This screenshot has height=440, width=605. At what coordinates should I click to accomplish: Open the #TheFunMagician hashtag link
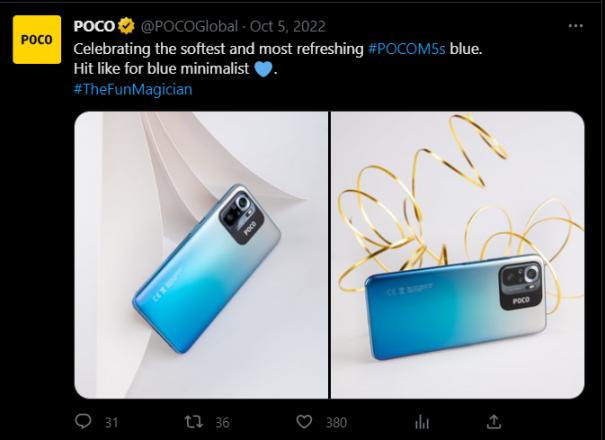tap(133, 89)
